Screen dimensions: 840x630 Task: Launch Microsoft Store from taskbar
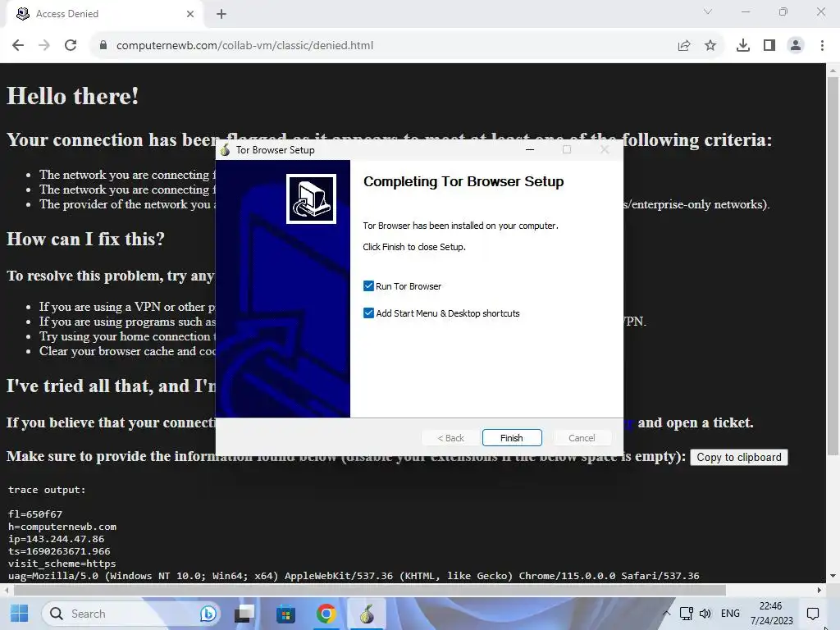pos(285,614)
